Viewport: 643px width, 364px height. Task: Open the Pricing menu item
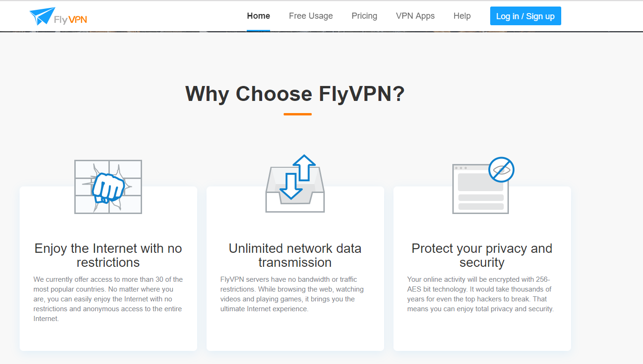(x=364, y=16)
